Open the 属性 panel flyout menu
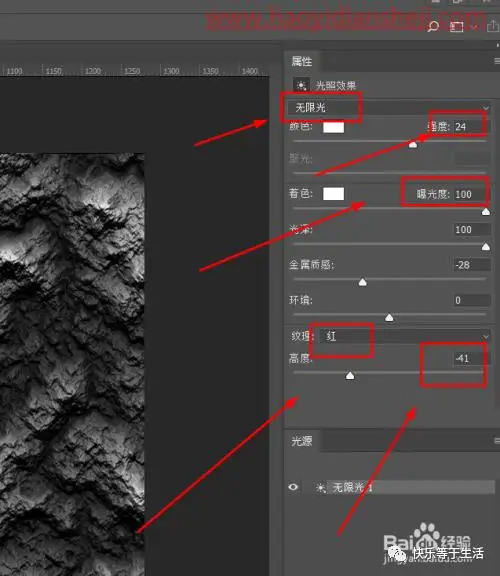Screen dimensions: 500x576 point(497,61)
